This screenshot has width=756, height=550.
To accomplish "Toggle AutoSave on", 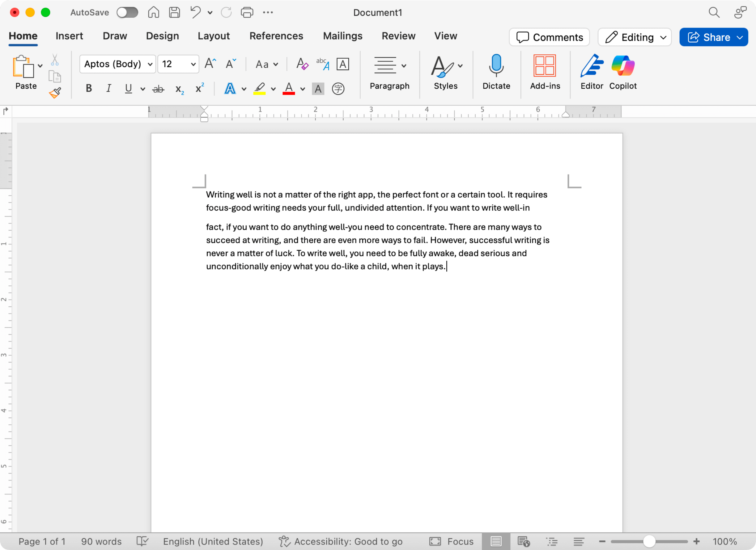I will (127, 12).
